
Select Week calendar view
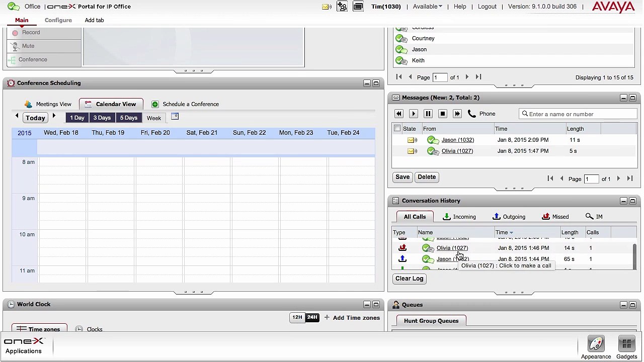154,118
